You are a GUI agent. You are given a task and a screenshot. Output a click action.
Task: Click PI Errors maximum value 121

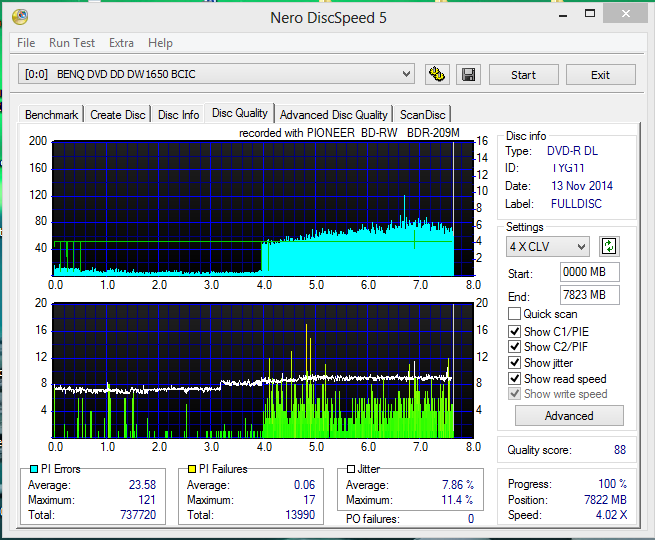[147, 499]
